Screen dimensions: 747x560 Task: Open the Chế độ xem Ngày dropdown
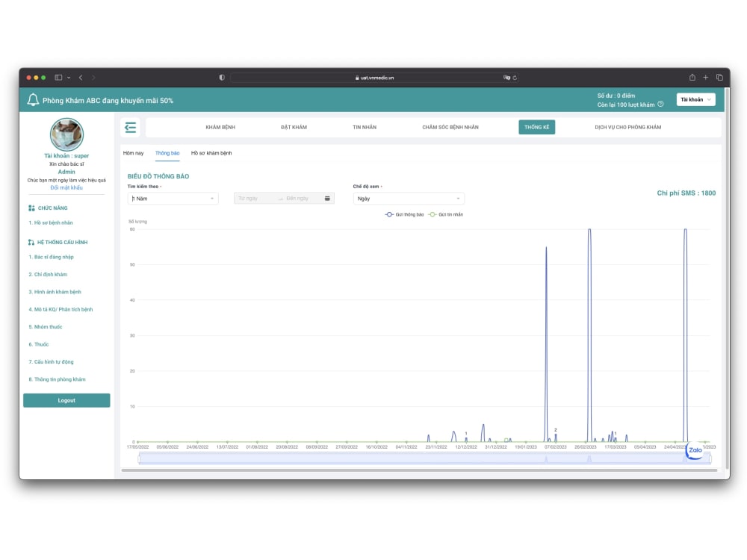pos(409,198)
